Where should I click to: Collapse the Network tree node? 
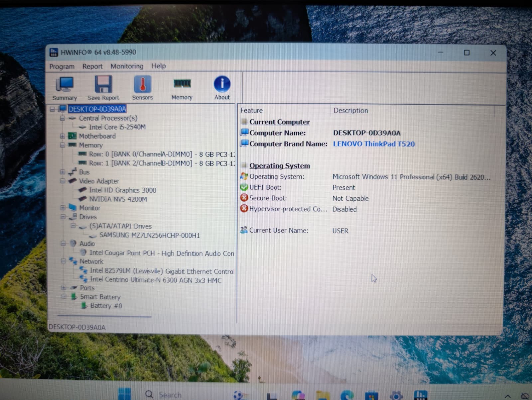(63, 261)
